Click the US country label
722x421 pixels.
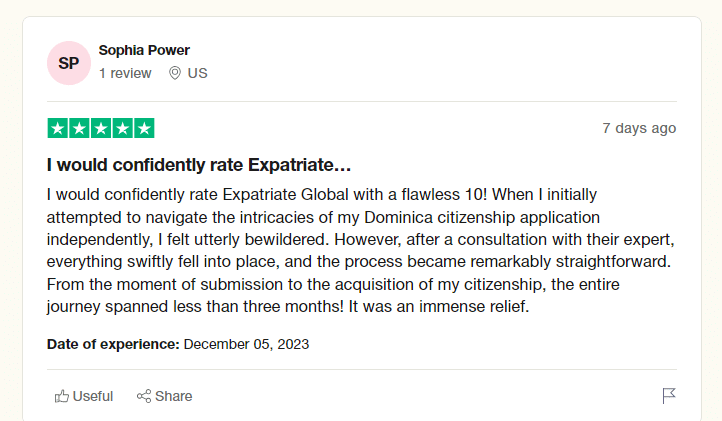(x=198, y=73)
